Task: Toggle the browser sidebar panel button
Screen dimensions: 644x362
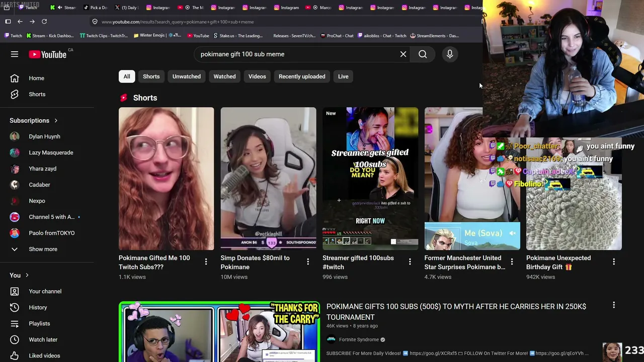Action: coord(8,22)
